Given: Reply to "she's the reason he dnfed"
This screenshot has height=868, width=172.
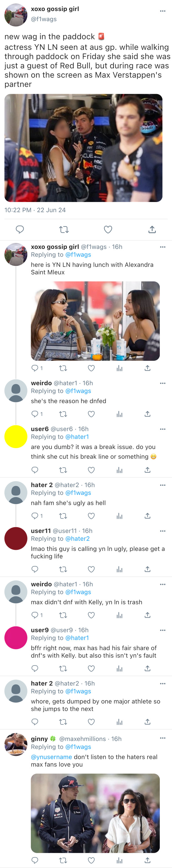Looking at the screenshot, I should pyautogui.click(x=35, y=414).
